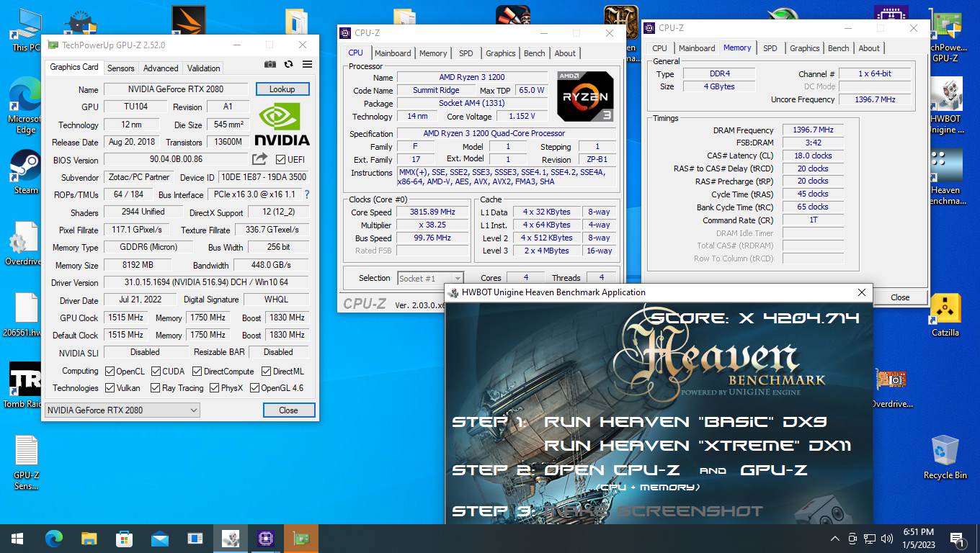980x553 pixels.
Task: Take a GPU-Z screenshot with camera icon
Action: pos(269,64)
